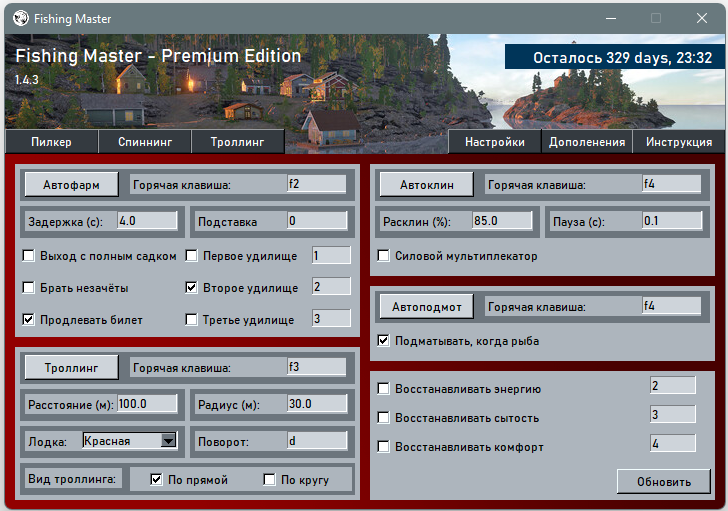Click the Автофарм hotkey field f2
Screen dimensions: 728x511
click(x=317, y=184)
